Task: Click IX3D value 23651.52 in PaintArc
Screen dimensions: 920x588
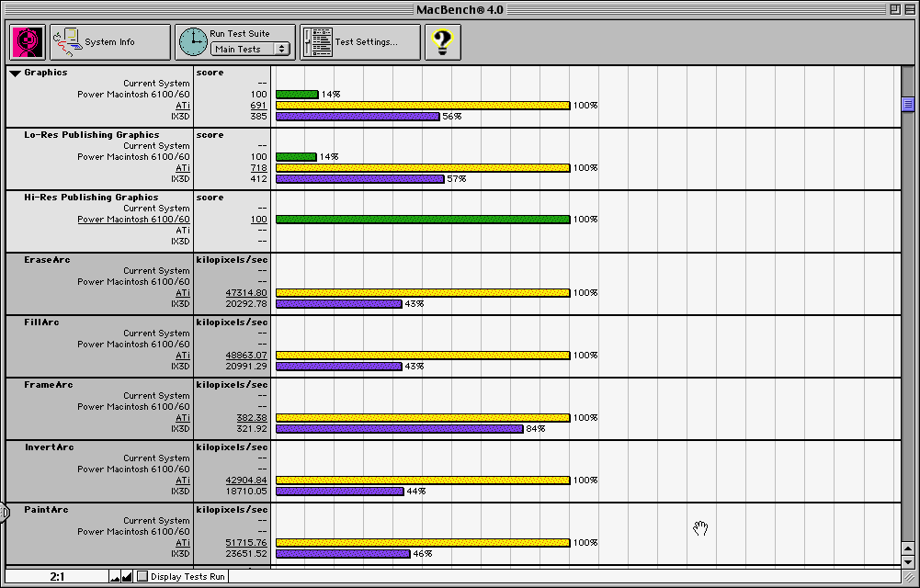Action: (246, 554)
